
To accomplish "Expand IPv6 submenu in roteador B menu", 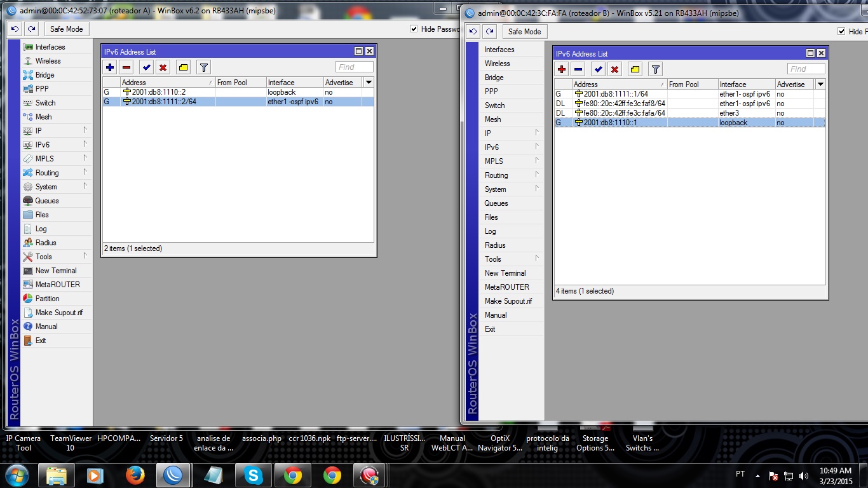I will [512, 147].
